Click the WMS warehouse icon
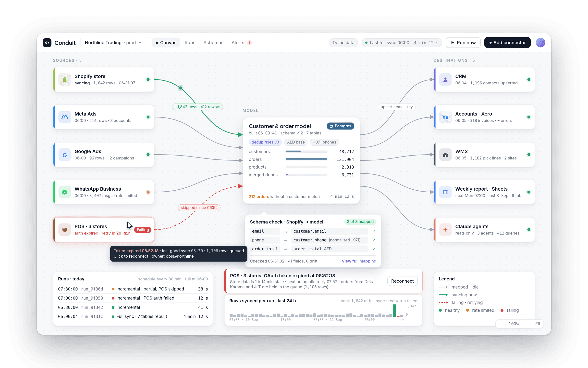The width and height of the screenshot is (588, 368). (x=445, y=155)
